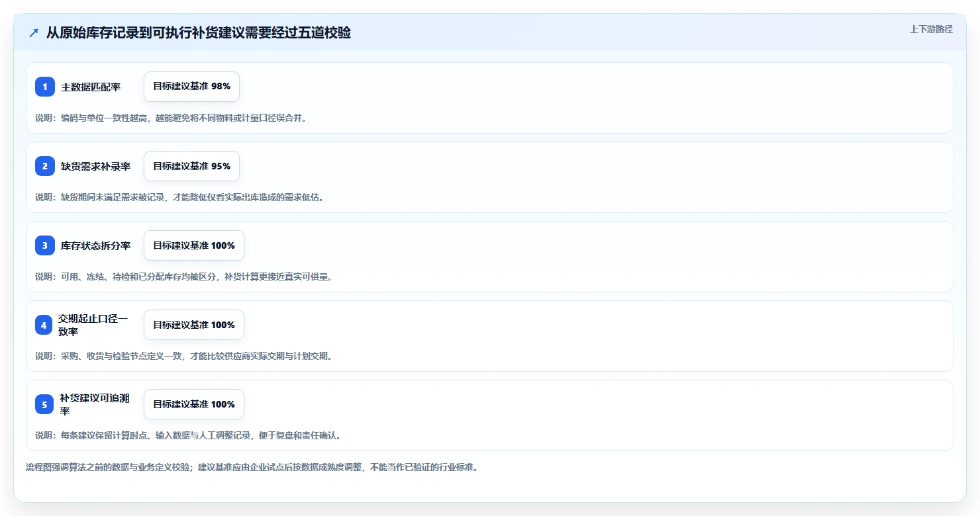Click the header title 从原始库存记录到可执行补货建议需要经过五道校验

[x=198, y=32]
